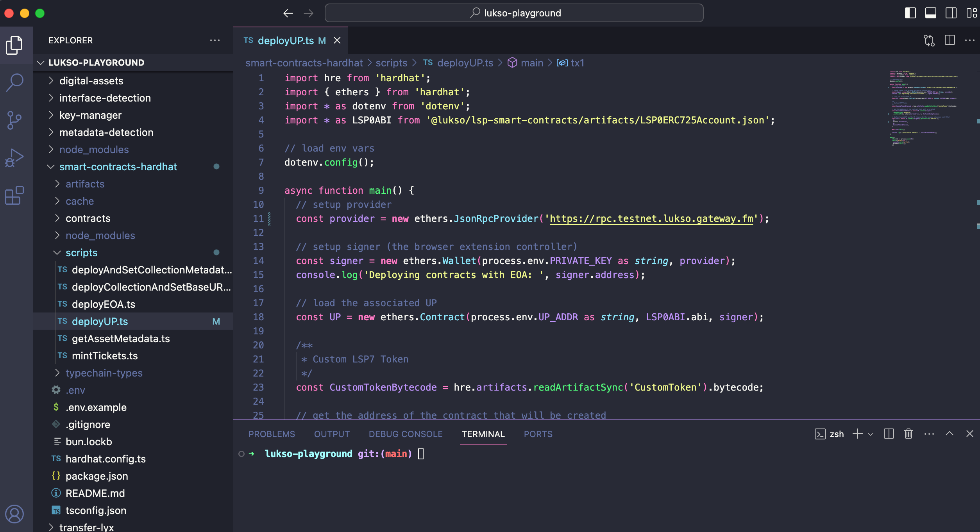Click line number 14 in the gutter
Image resolution: width=980 pixels, height=532 pixels.
point(259,261)
